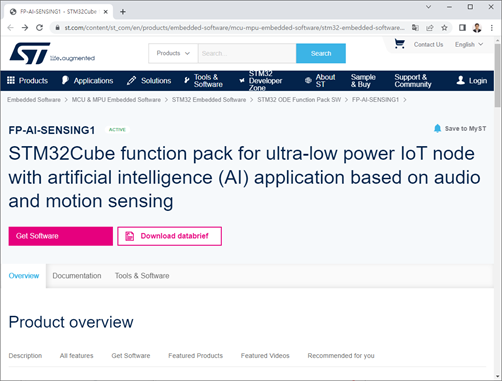502x381 pixels.
Task: Click the Get Software button
Action: 61,236
